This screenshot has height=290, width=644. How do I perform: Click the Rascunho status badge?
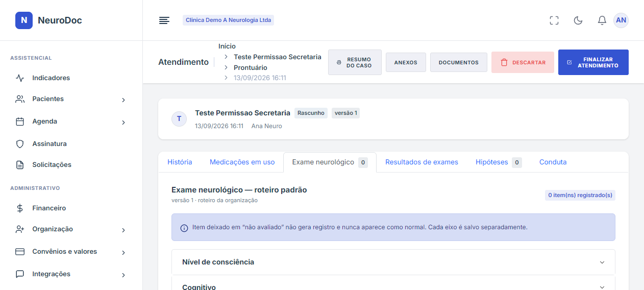(x=311, y=113)
